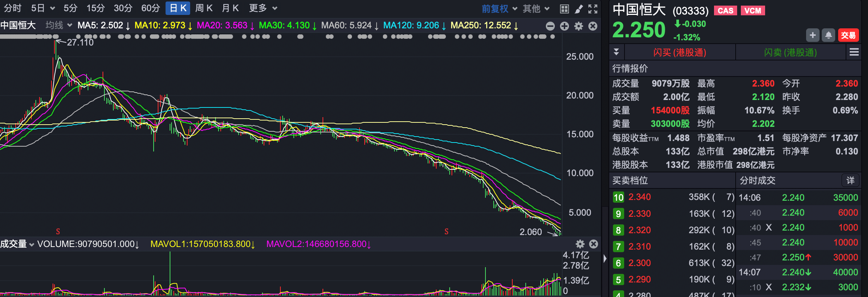Add stock to watchlist with plus icon

click(x=813, y=35)
